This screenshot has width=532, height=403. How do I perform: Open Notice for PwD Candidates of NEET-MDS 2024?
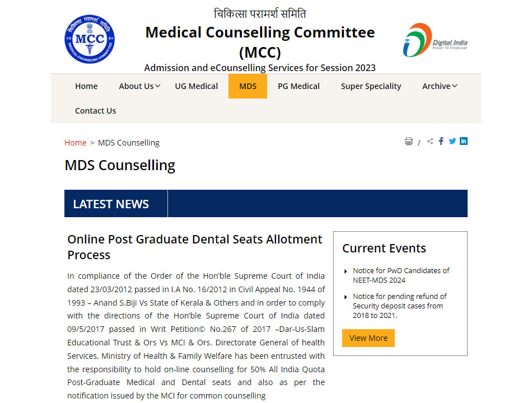[401, 275]
